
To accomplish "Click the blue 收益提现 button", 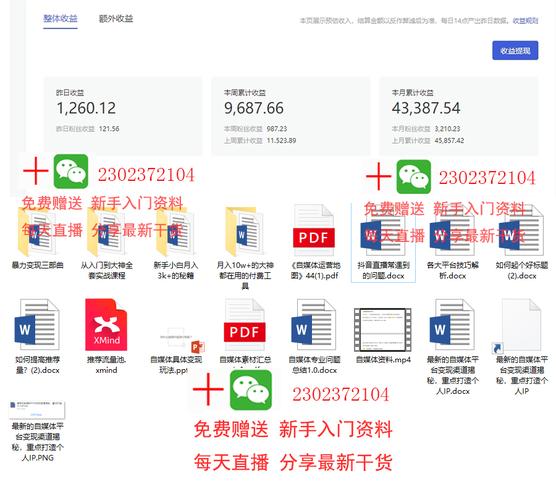I will pos(515,51).
